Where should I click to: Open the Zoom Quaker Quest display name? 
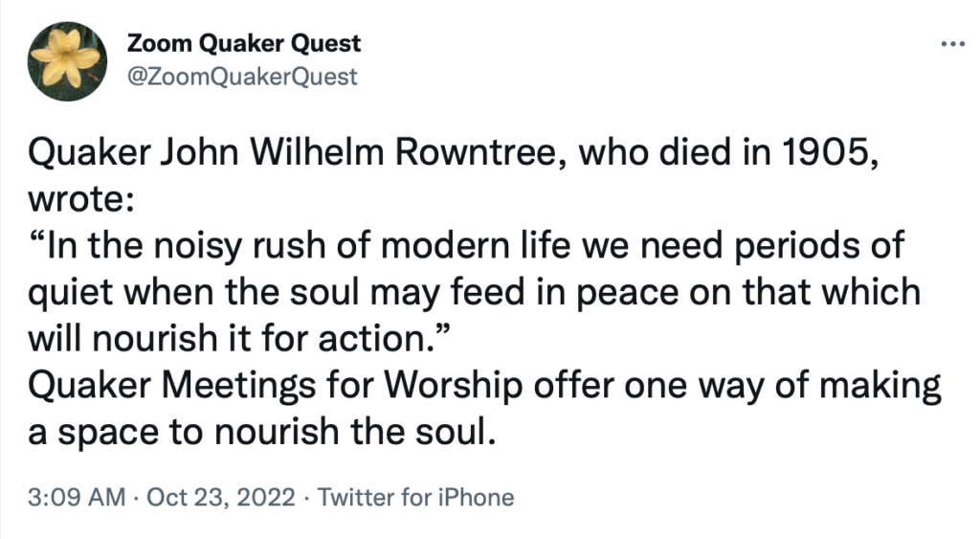pos(243,44)
